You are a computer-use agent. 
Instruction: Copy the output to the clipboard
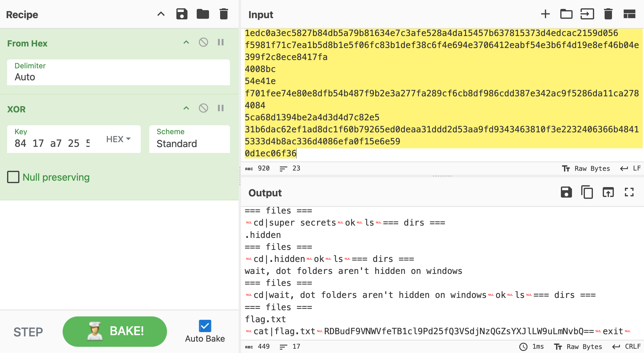(587, 192)
